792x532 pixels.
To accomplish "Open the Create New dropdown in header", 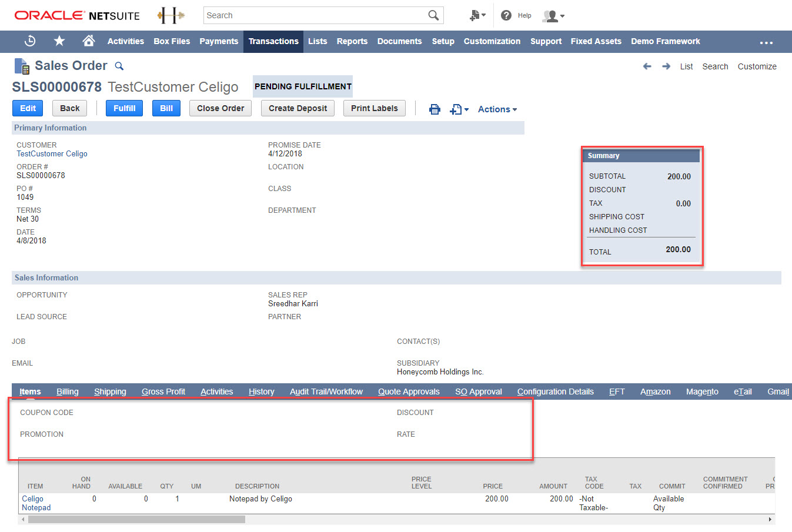I will 477,16.
